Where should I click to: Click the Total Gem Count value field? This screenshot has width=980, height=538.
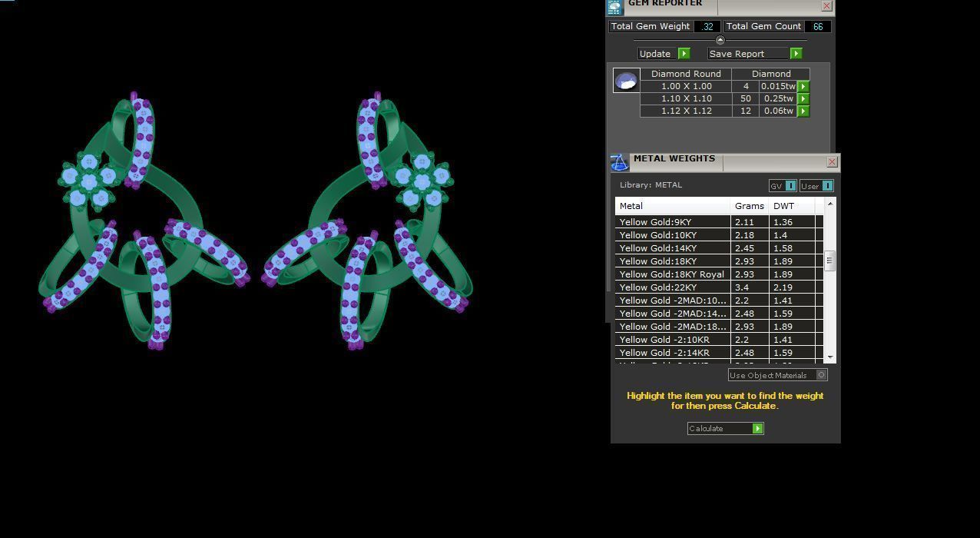pyautogui.click(x=818, y=26)
